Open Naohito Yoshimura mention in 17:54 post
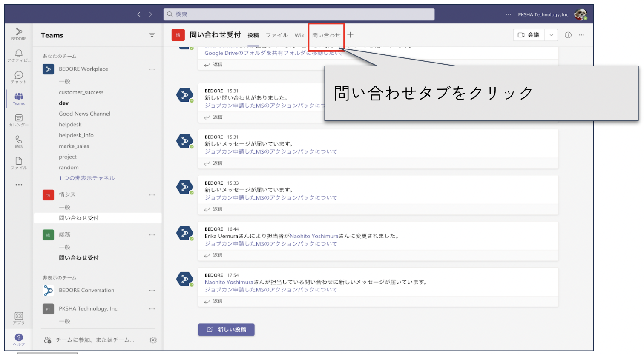The width and height of the screenshot is (644, 354). tap(229, 282)
